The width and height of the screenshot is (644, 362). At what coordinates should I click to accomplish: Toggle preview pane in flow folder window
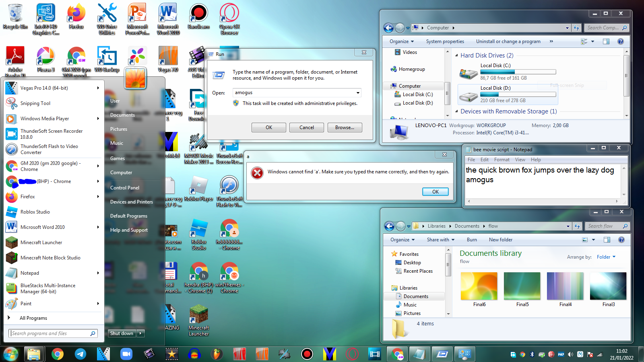(x=607, y=240)
